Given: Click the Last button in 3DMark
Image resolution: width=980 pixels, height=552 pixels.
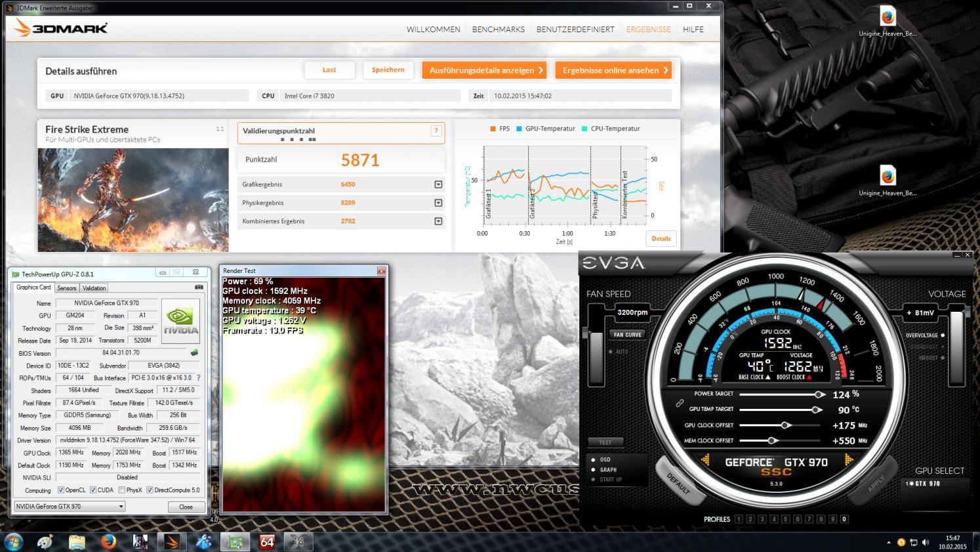Looking at the screenshot, I should 329,70.
